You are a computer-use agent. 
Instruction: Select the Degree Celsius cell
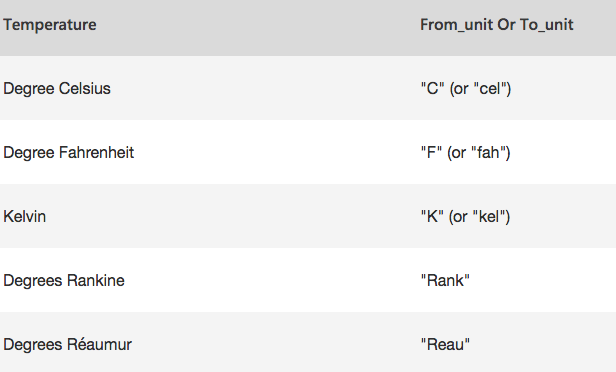coord(57,88)
